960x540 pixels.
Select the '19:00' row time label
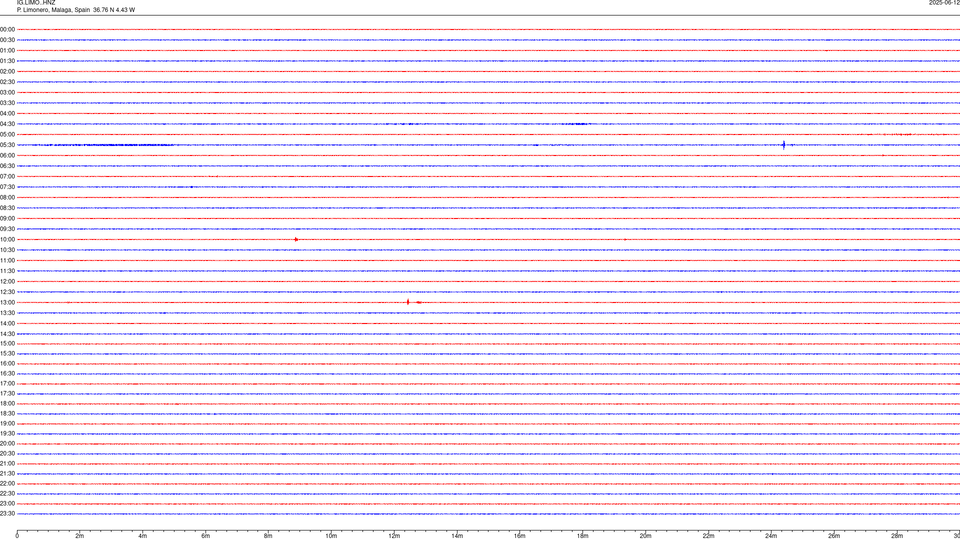(7, 424)
